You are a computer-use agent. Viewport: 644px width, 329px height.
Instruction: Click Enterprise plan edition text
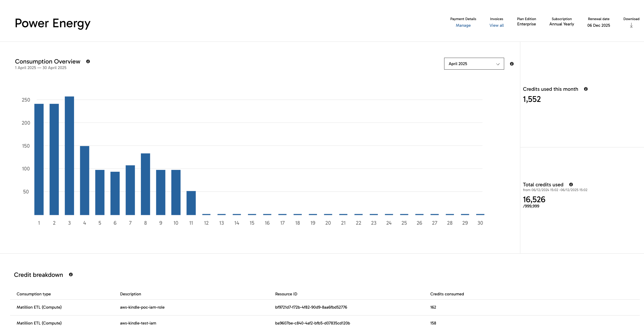(x=526, y=24)
